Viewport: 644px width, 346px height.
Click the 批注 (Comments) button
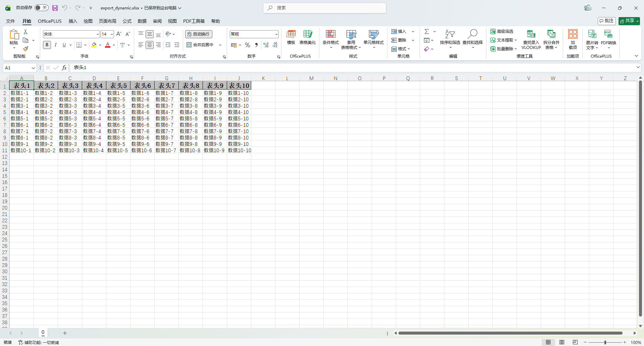[x=606, y=21]
